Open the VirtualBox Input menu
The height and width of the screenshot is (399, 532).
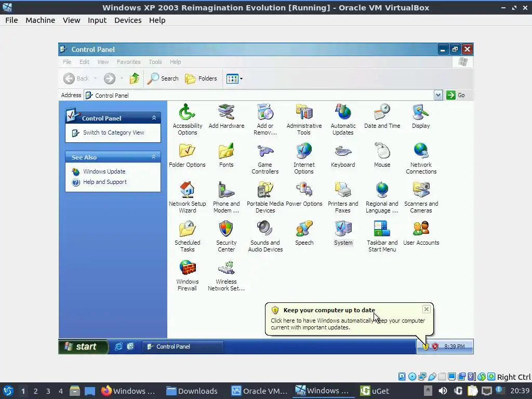click(97, 20)
